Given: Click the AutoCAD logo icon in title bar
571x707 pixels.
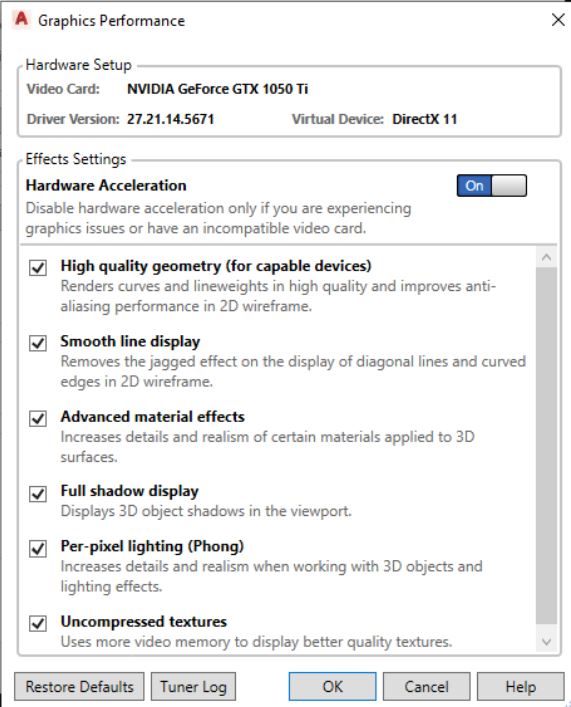Looking at the screenshot, I should pos(21,19).
